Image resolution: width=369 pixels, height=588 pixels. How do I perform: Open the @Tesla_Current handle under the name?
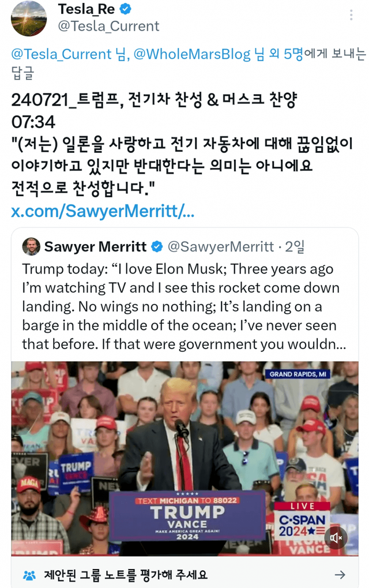click(109, 27)
